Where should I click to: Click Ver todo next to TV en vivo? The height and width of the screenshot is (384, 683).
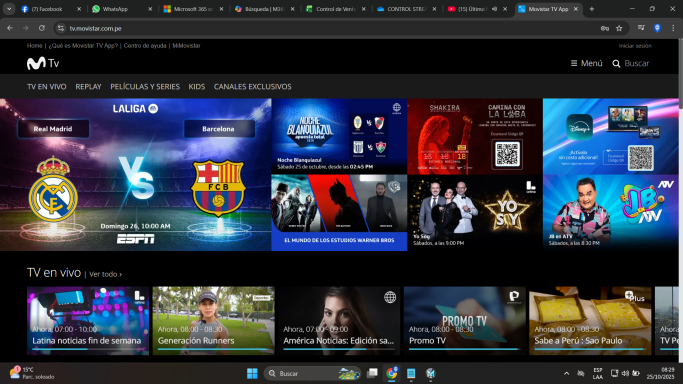(105, 274)
